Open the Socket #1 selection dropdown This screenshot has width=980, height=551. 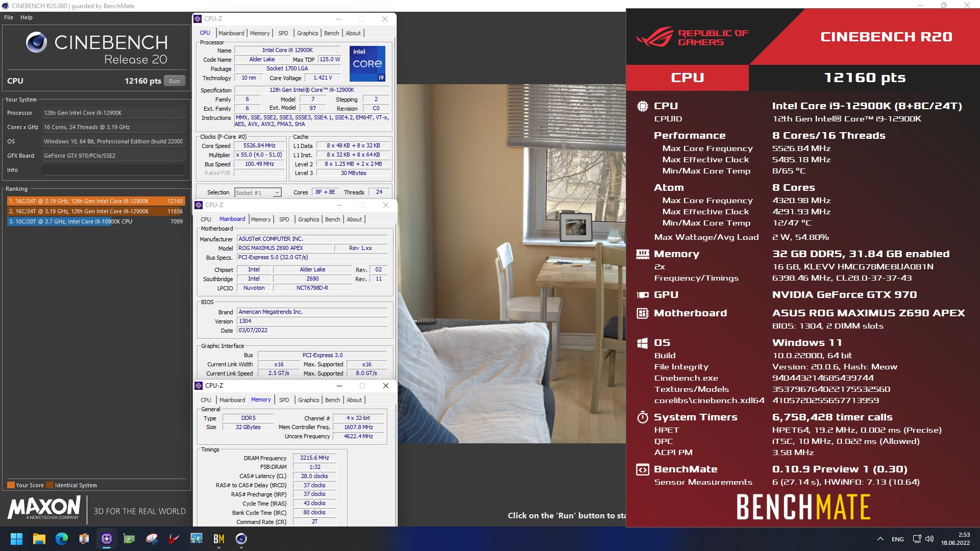tap(258, 192)
